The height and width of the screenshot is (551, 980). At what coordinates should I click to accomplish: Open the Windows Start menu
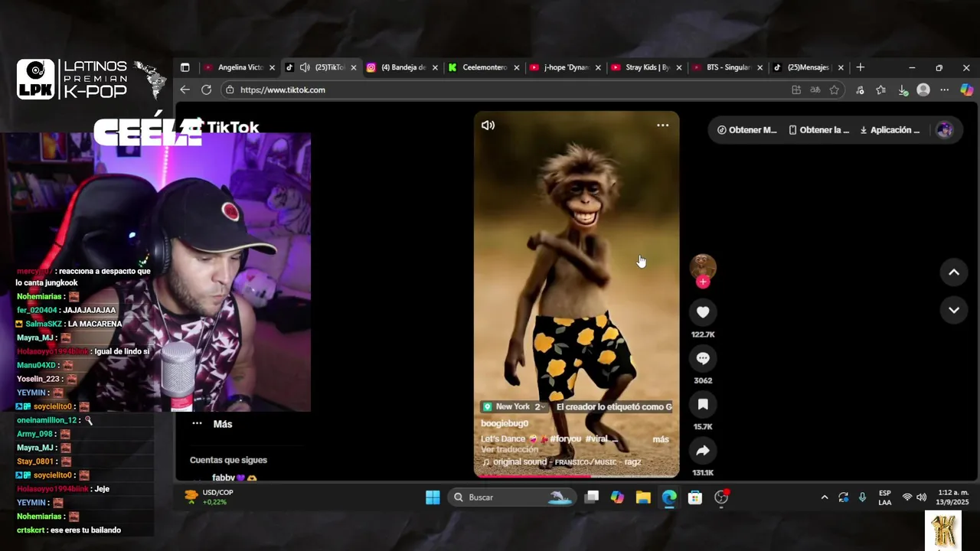pos(433,497)
